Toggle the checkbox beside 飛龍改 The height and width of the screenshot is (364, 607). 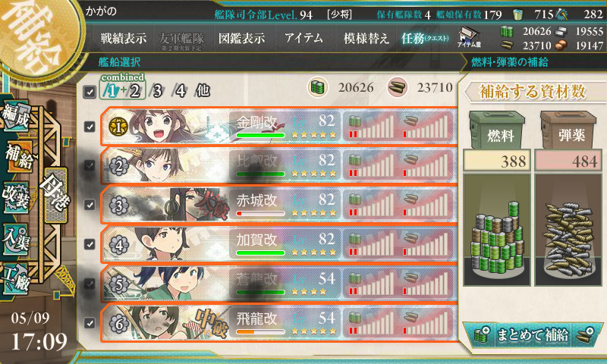90,323
